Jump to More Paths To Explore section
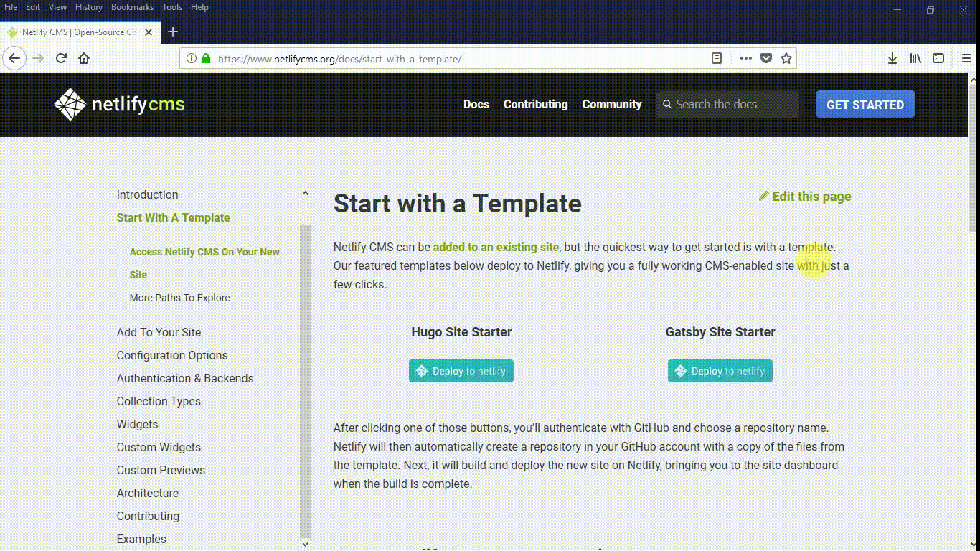 click(180, 298)
